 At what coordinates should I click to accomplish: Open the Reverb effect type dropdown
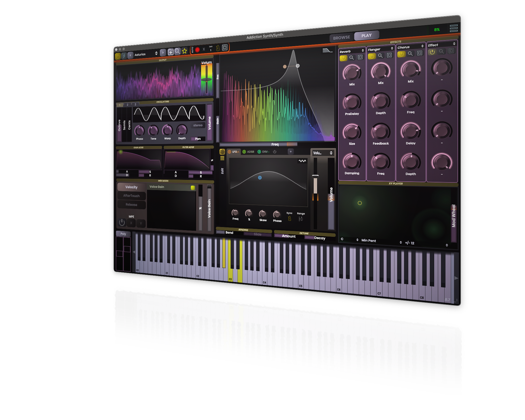click(x=351, y=51)
